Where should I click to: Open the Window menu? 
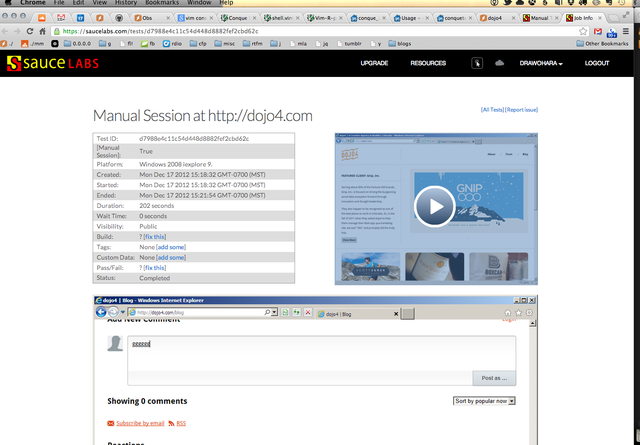click(x=199, y=2)
